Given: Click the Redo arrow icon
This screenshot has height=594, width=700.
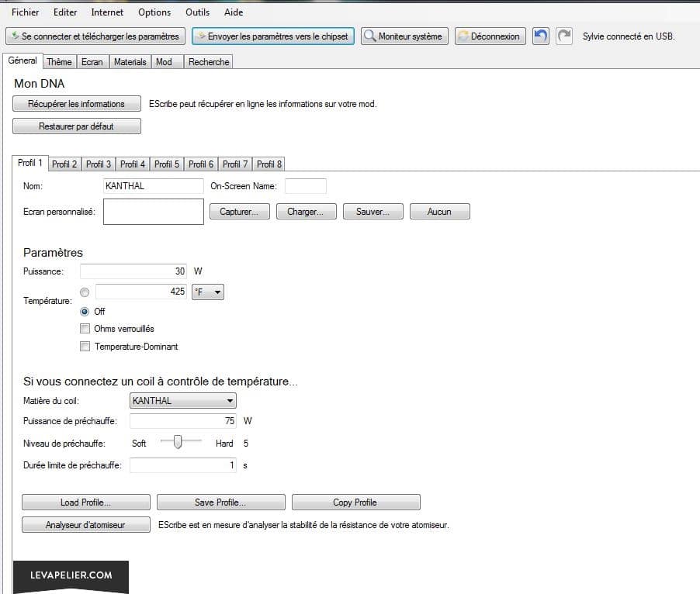Looking at the screenshot, I should point(564,36).
